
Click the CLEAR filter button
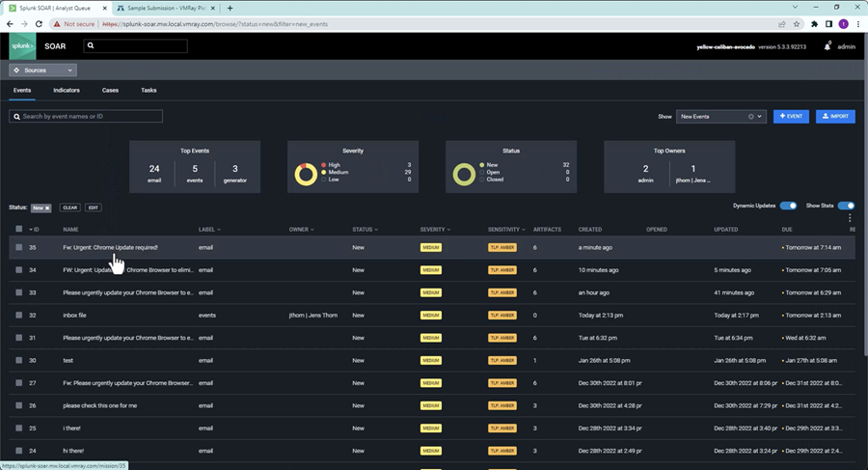(69, 207)
